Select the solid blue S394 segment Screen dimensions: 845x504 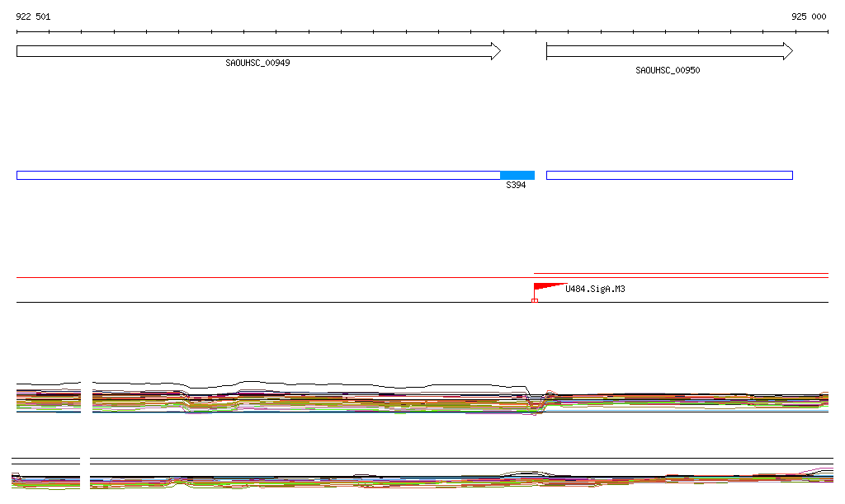[x=517, y=175]
